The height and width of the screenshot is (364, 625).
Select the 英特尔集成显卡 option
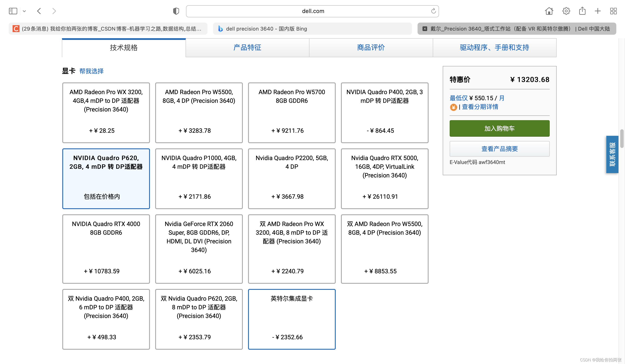pos(292,319)
